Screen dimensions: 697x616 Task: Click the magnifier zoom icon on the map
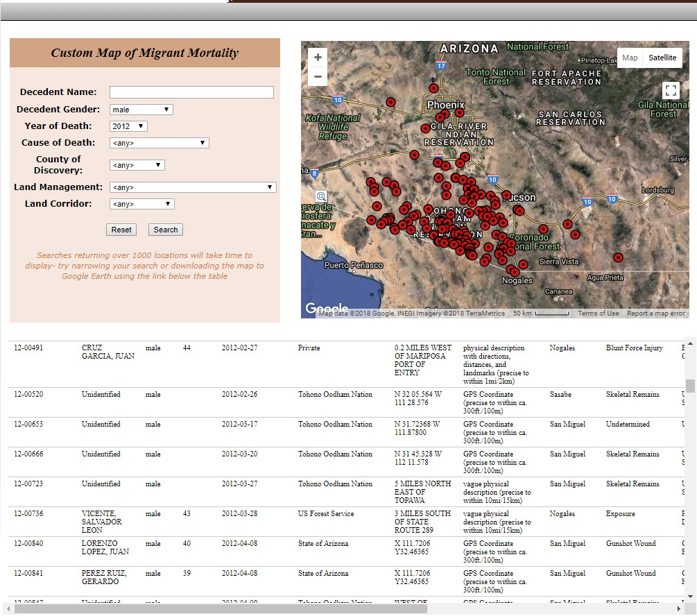[x=321, y=196]
